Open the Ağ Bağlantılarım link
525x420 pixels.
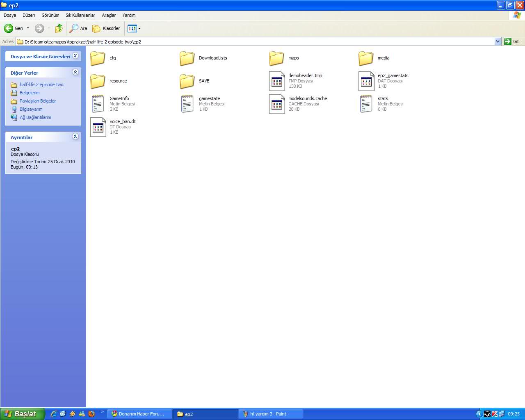tap(35, 117)
